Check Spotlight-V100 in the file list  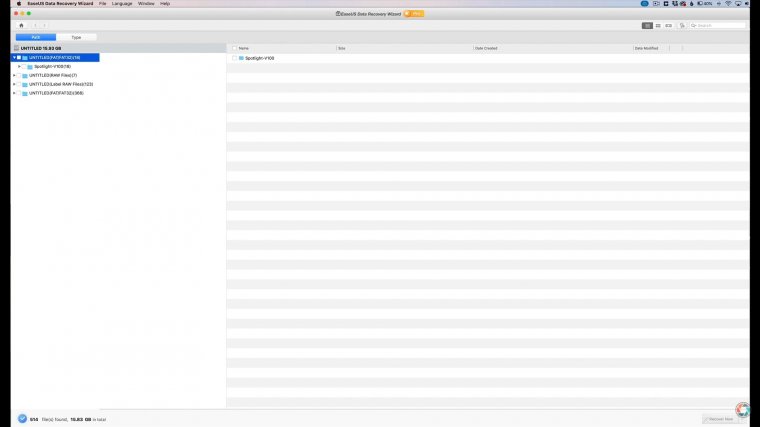(235, 58)
